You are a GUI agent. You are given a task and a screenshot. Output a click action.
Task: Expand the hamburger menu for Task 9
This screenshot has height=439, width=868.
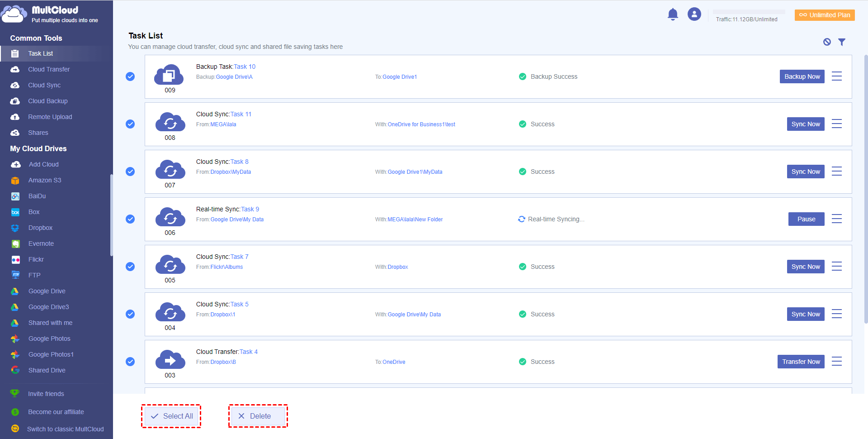point(836,219)
